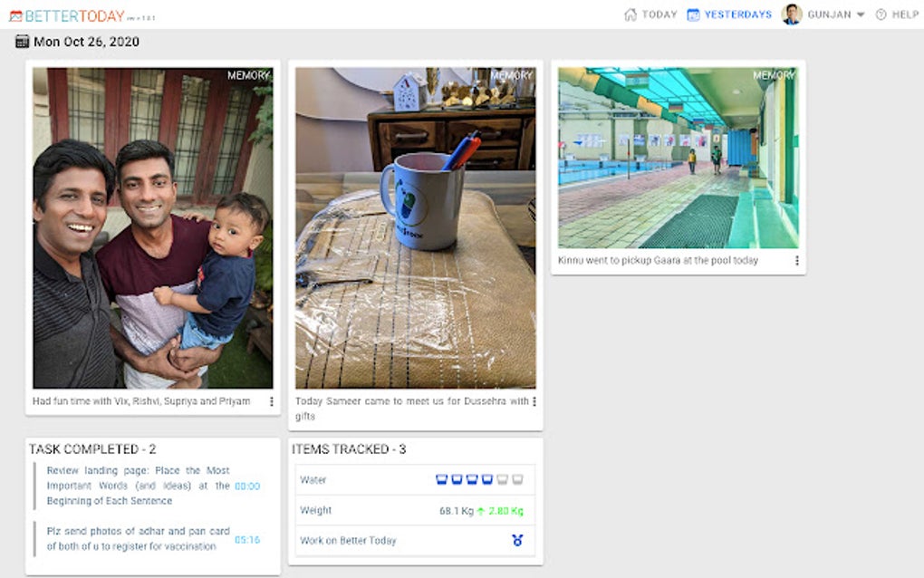Select the Weight tracked item row
The image size is (924, 578).
[x=415, y=510]
